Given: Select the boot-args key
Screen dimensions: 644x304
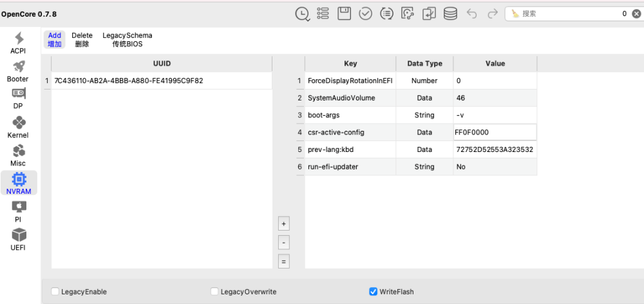Looking at the screenshot, I should point(350,115).
